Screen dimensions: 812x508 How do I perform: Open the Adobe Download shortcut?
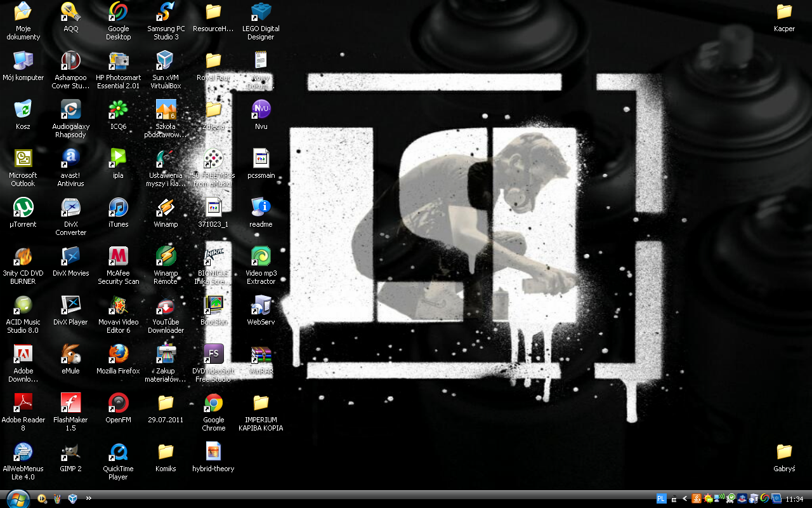pyautogui.click(x=23, y=363)
